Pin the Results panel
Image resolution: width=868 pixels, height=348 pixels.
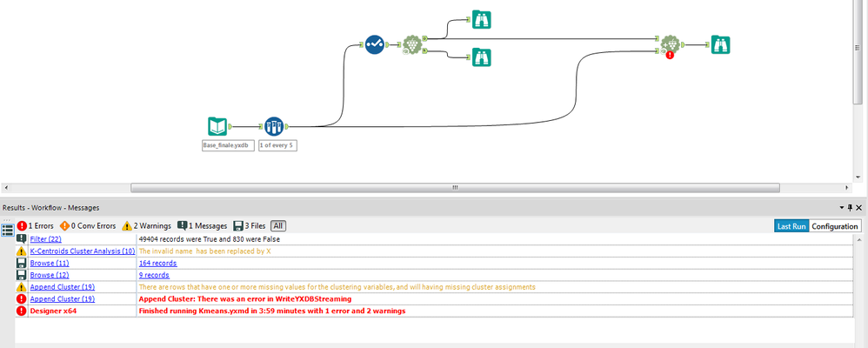[x=851, y=208]
